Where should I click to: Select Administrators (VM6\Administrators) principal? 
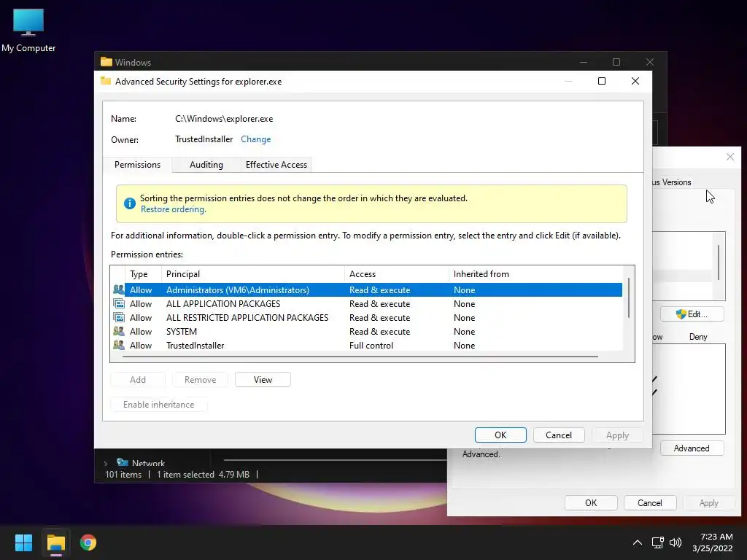(237, 289)
